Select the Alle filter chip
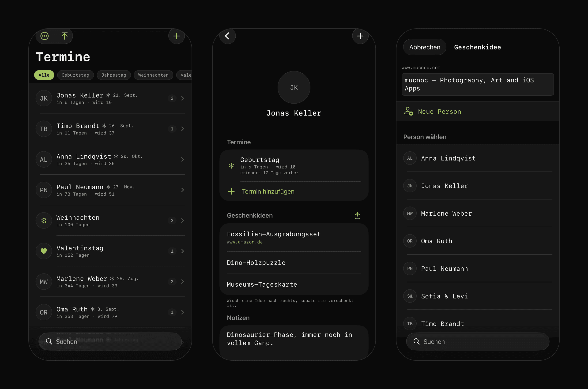588x389 pixels. click(x=44, y=75)
